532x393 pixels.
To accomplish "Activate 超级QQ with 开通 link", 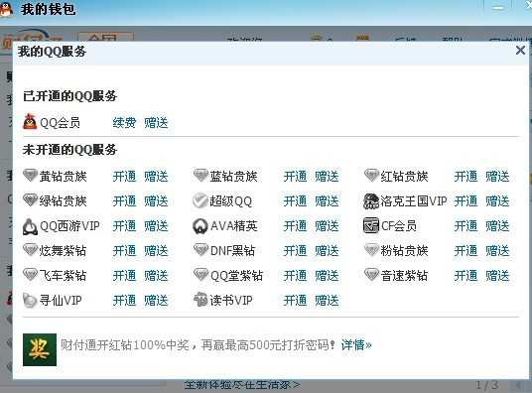I will click(x=295, y=201).
